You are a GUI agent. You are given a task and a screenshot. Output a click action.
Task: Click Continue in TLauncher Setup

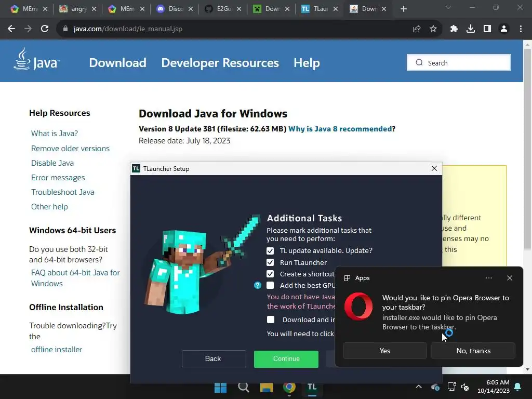[x=286, y=359]
